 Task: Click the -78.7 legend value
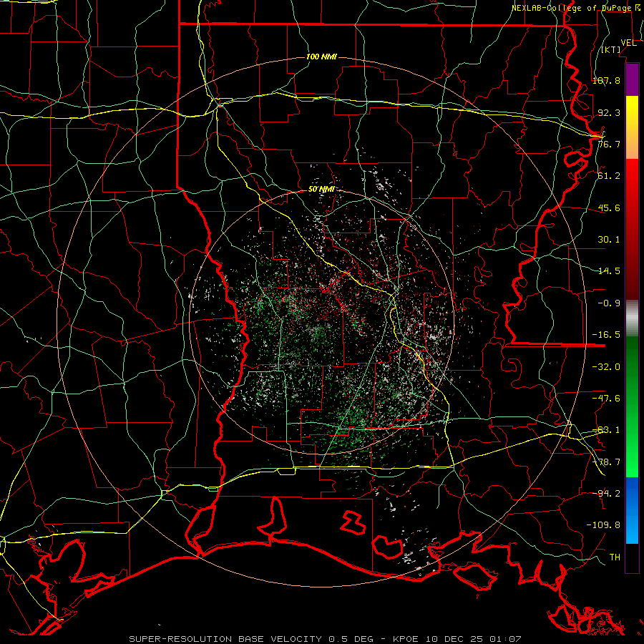(x=606, y=462)
